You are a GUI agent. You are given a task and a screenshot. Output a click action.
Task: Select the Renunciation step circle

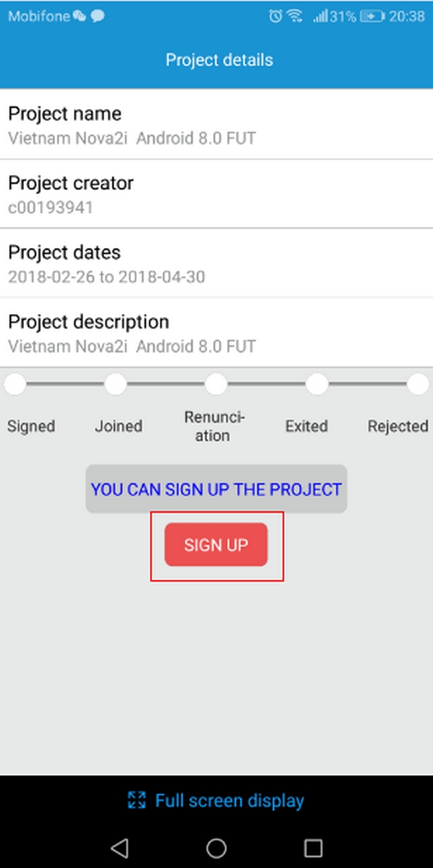pos(216,384)
